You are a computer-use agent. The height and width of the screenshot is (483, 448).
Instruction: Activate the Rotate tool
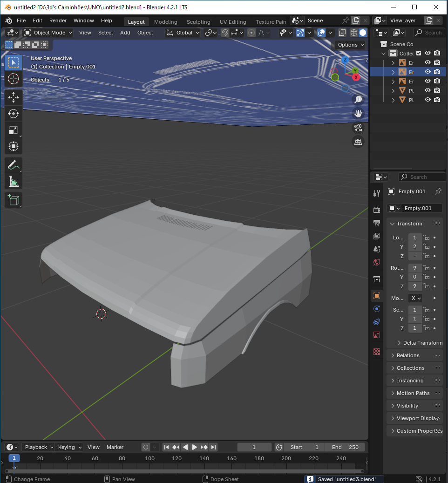13,114
